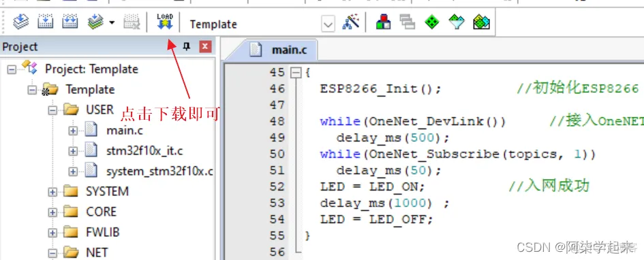Viewport: 644px width, 260px height.
Task: Click on ESP8266_Init() code on line 46
Action: (x=380, y=89)
